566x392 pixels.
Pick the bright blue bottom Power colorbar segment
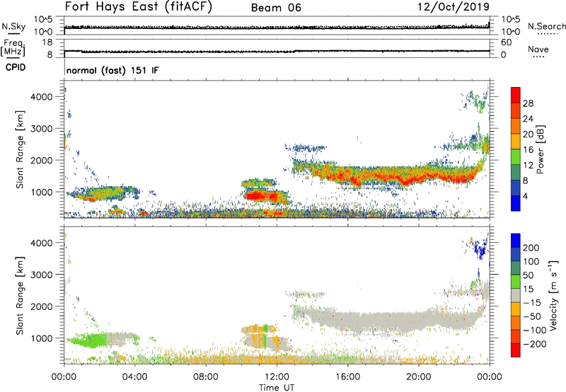pos(516,204)
